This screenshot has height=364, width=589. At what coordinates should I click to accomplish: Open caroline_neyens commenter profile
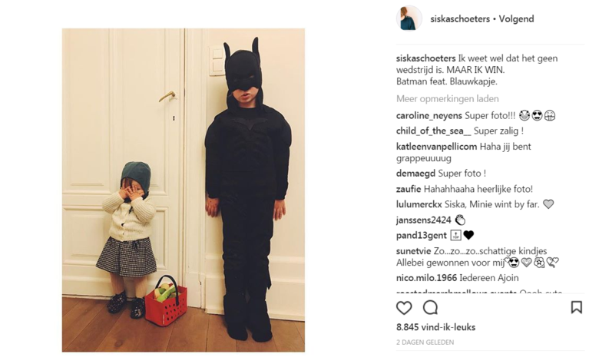[x=429, y=116]
